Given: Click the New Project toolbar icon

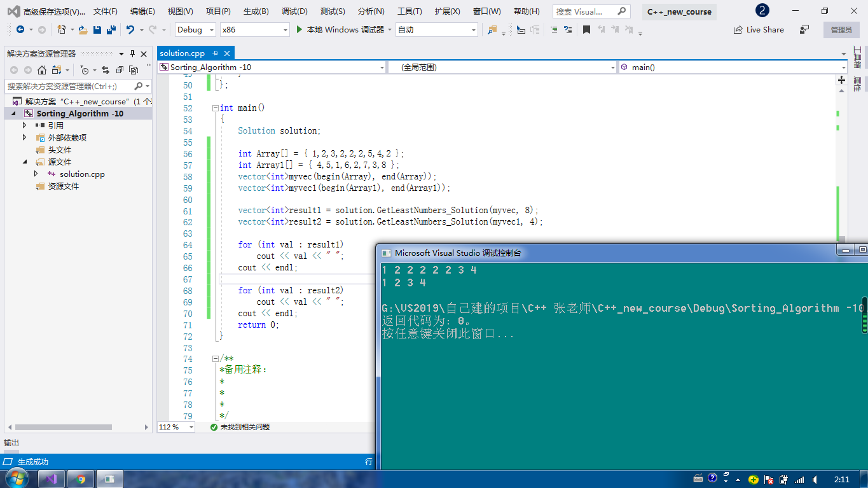Looking at the screenshot, I should point(62,29).
